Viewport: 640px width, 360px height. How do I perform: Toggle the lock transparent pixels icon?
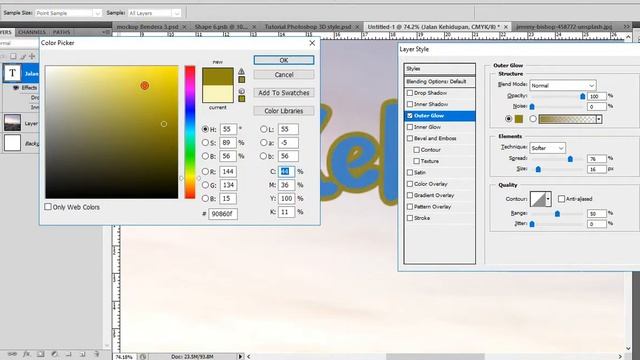point(13,56)
